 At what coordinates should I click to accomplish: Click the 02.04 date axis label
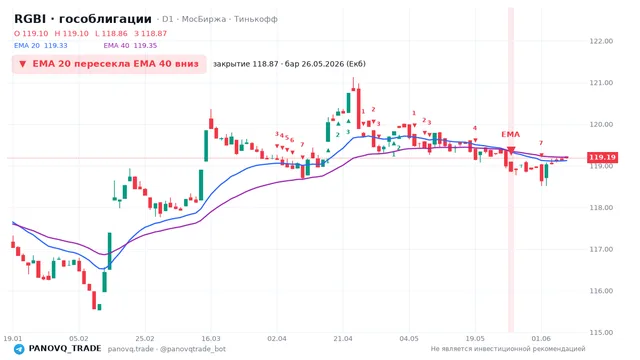click(277, 338)
